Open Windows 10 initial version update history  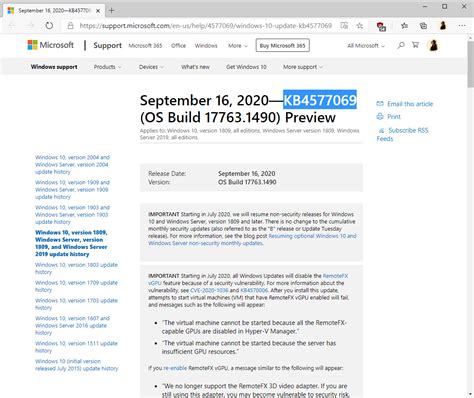[77, 365]
